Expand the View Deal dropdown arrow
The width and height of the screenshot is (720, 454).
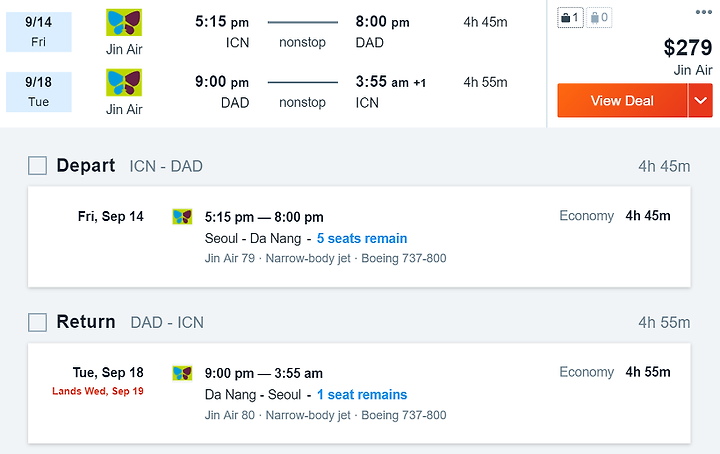coord(700,100)
